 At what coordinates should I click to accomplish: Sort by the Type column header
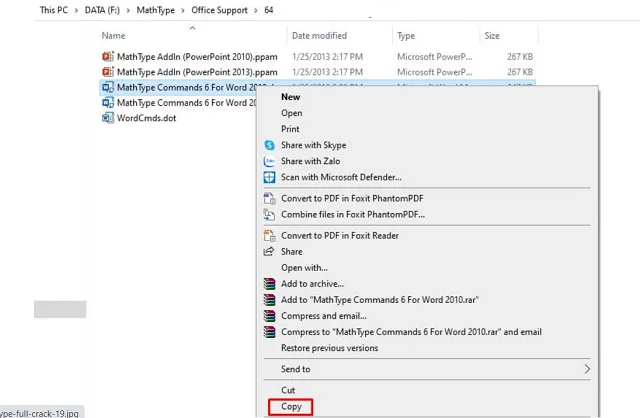pos(406,36)
